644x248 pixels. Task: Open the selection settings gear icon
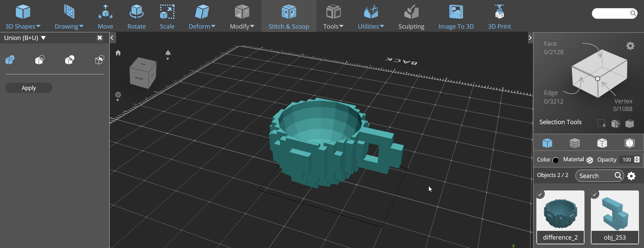(630, 46)
